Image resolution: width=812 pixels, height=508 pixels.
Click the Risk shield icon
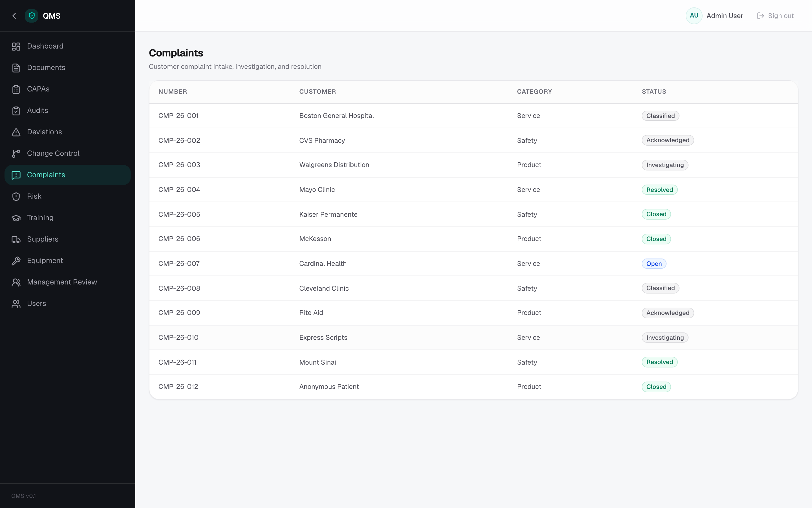(16, 196)
